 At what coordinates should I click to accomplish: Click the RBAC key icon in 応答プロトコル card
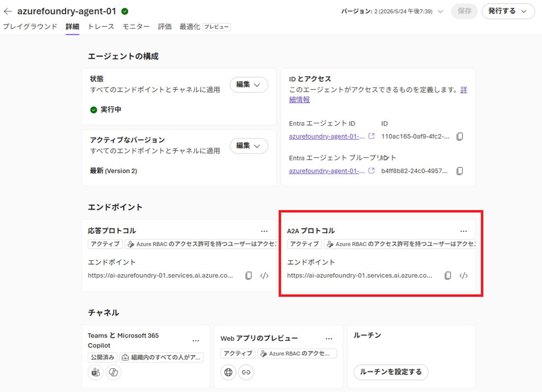click(131, 244)
